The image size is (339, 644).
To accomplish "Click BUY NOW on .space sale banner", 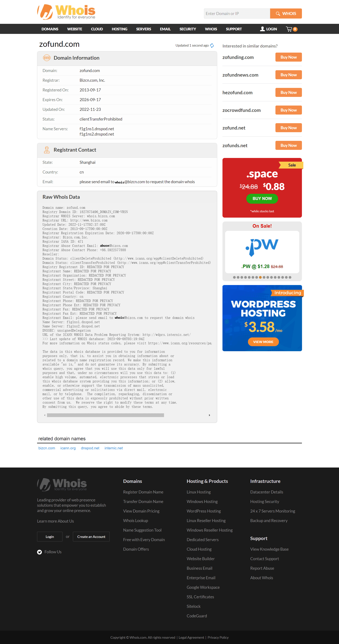I will (x=262, y=199).
